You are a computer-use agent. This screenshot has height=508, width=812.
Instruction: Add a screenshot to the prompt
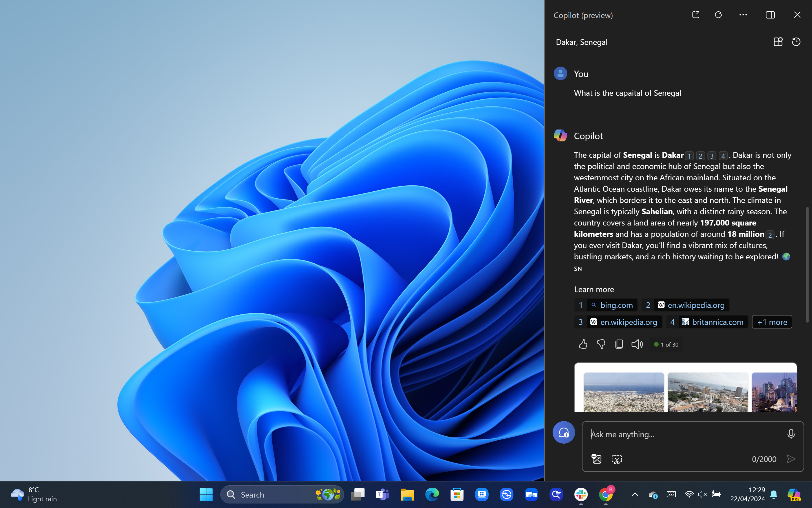coord(617,459)
